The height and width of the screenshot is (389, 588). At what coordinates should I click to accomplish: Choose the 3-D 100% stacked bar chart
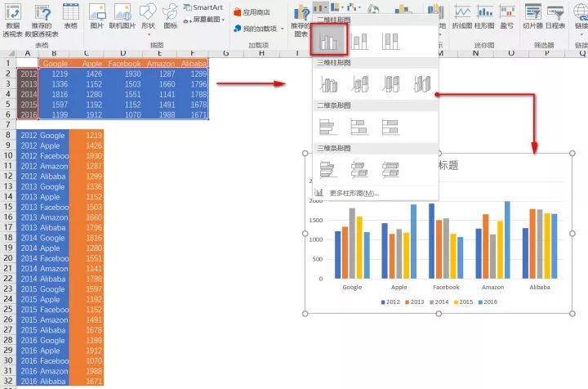[390, 169]
